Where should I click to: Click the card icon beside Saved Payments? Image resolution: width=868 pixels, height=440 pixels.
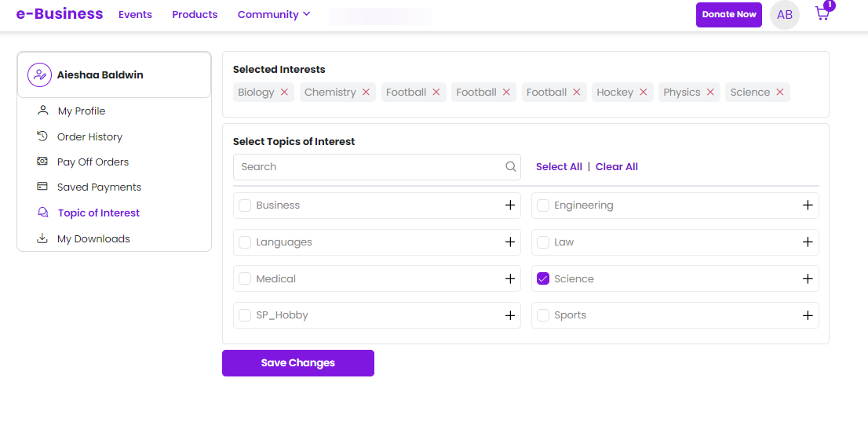(42, 187)
